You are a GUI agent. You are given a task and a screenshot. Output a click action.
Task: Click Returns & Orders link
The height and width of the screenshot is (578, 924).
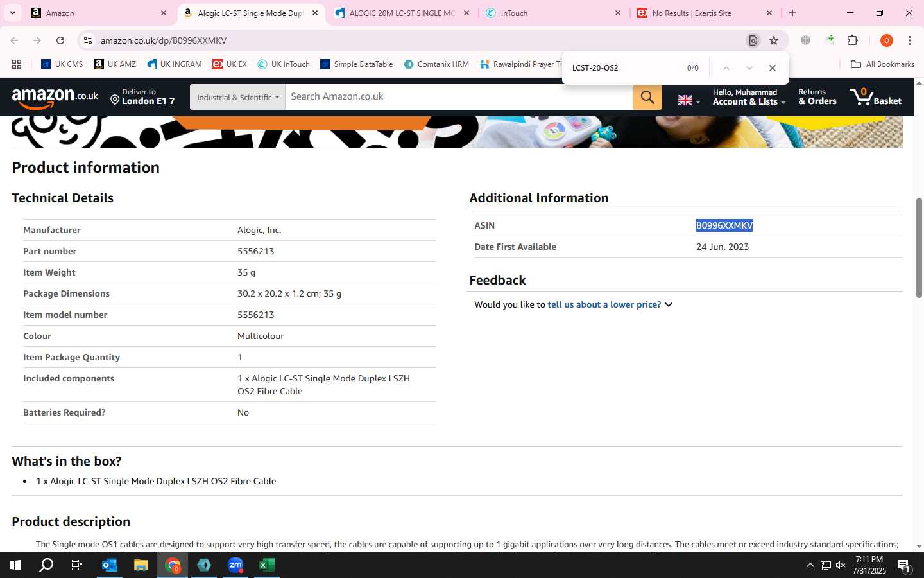coord(817,97)
